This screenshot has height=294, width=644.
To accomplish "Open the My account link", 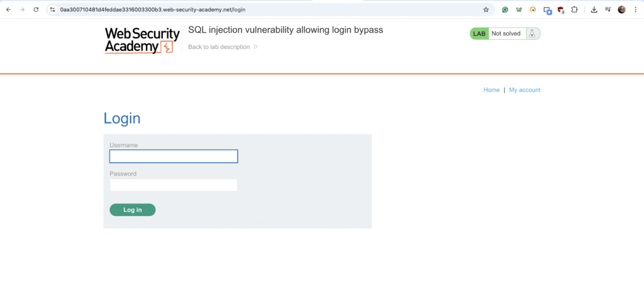I will pyautogui.click(x=525, y=89).
